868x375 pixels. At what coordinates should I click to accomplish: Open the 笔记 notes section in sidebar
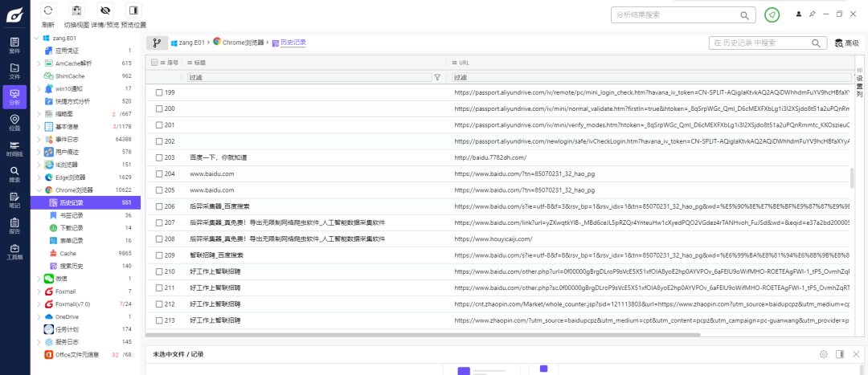coord(15,200)
